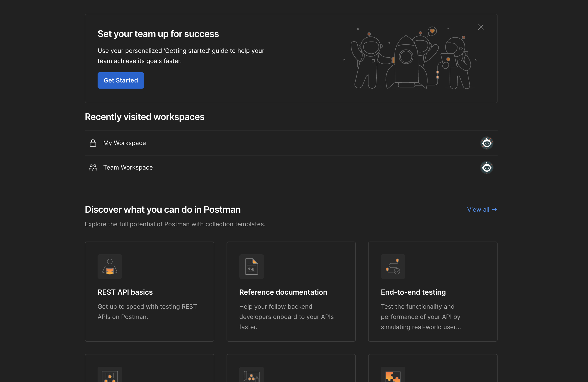Follow the View all templates link
The height and width of the screenshot is (382, 588).
point(482,210)
